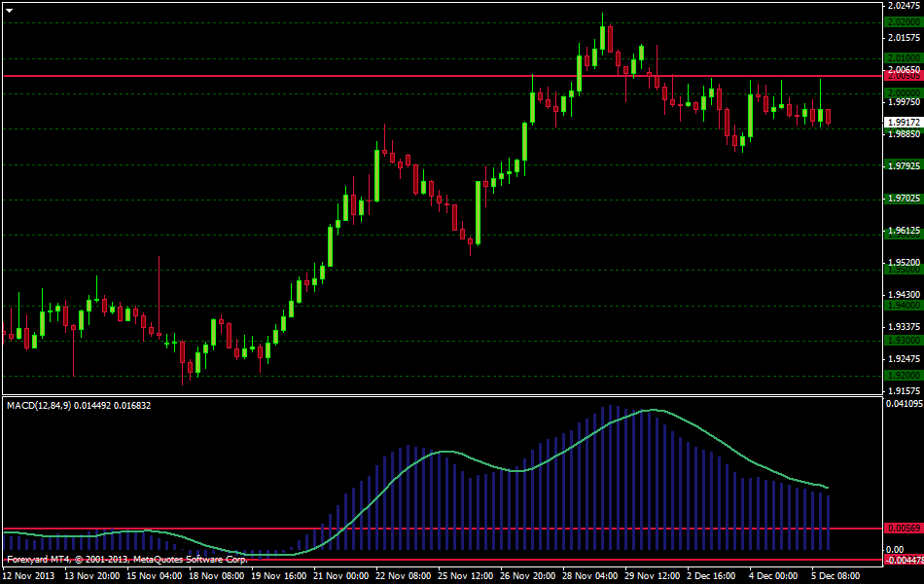The image size is (924, 584).
Task: Click the green 2.02000 price level tag
Action: tap(903, 21)
